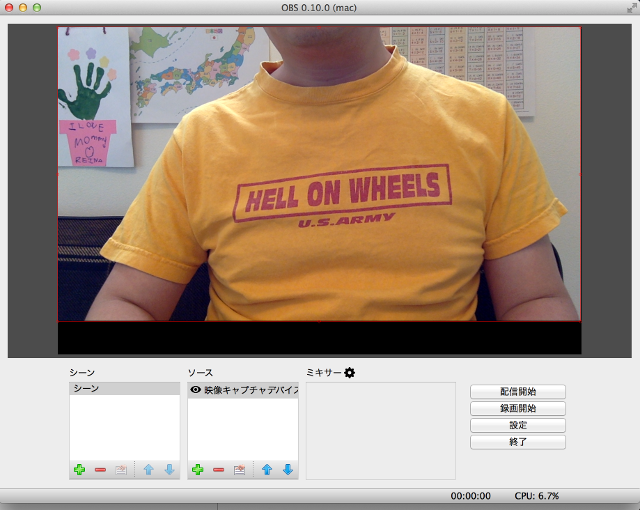Click the 配信開始 button to start streaming
640x510 pixels.
[518, 392]
